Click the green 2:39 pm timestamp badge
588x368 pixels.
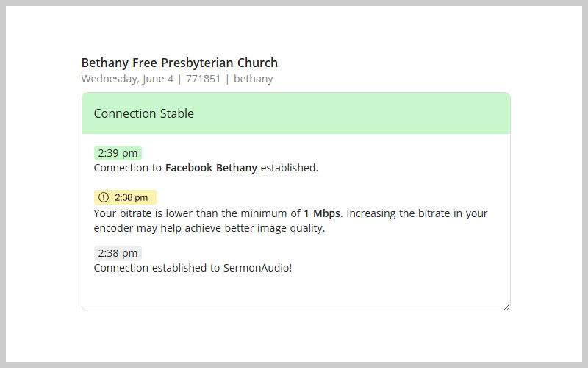[118, 153]
